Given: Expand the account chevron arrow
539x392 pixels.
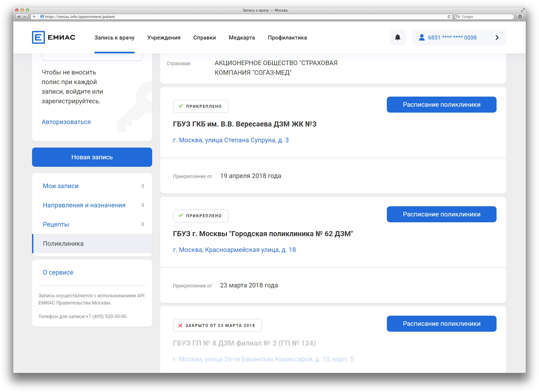Looking at the screenshot, I should pos(497,37).
